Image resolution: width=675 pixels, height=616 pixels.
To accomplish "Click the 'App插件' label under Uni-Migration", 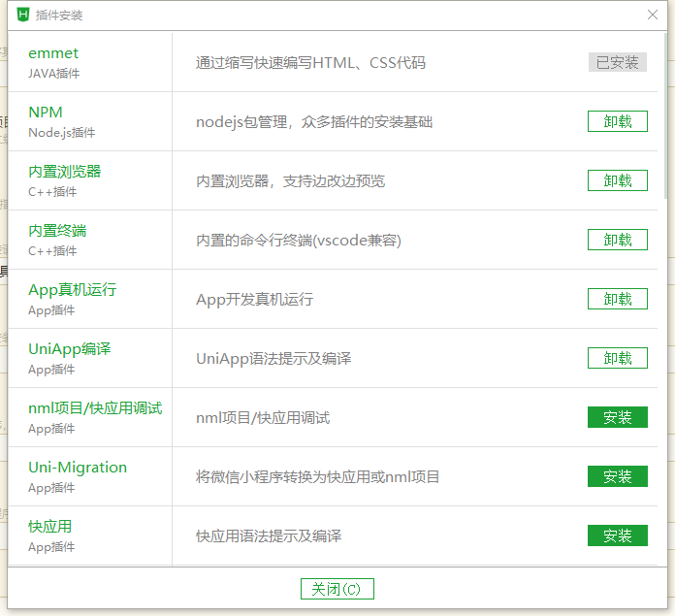I will pos(51,488).
